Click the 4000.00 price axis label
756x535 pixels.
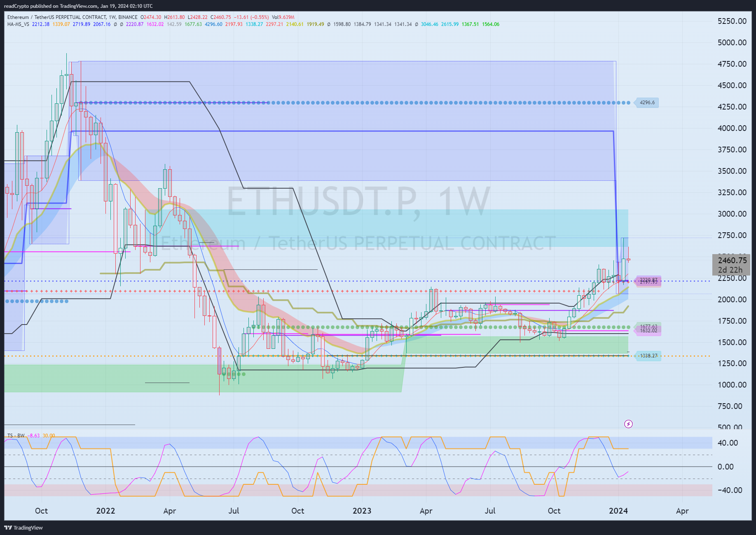click(x=732, y=128)
